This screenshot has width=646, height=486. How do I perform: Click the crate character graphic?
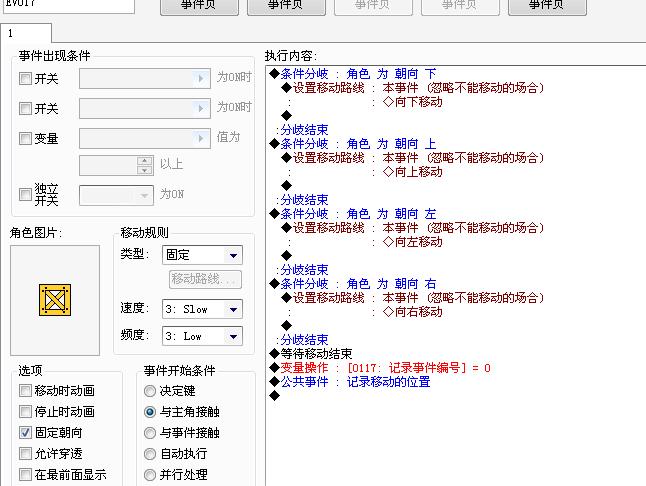pos(55,300)
